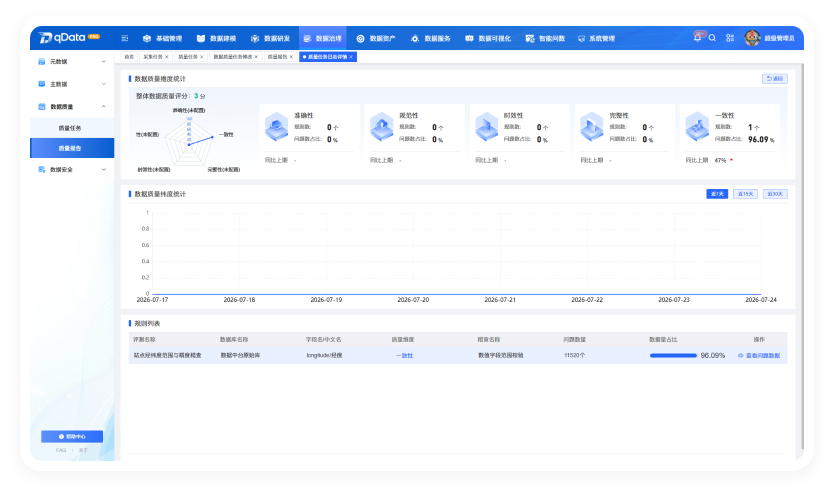This screenshot has width=834, height=495.
Task: Click the 一致性 point on radar chart
Action: [x=213, y=137]
